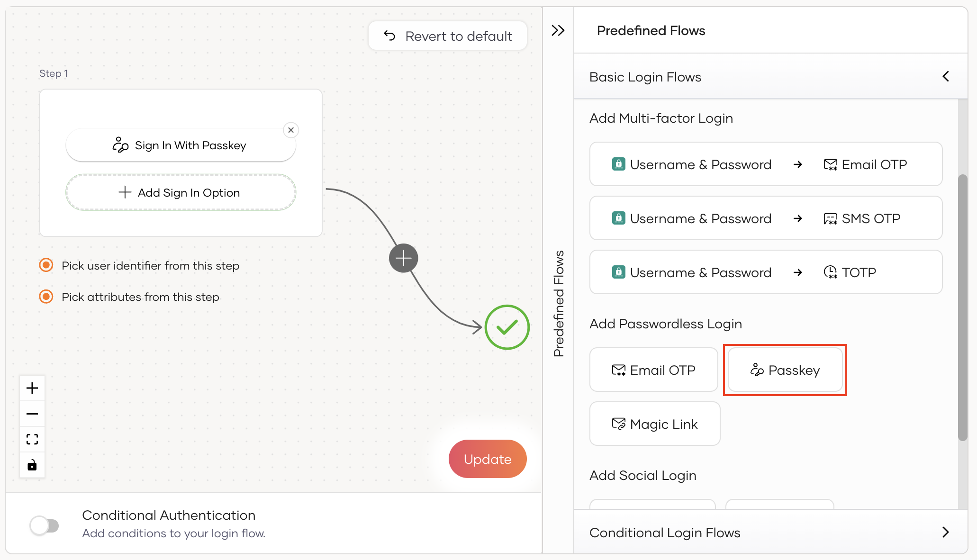Click the Passkey icon in the passwordless section
Screen dimensions: 977x560
pos(757,370)
